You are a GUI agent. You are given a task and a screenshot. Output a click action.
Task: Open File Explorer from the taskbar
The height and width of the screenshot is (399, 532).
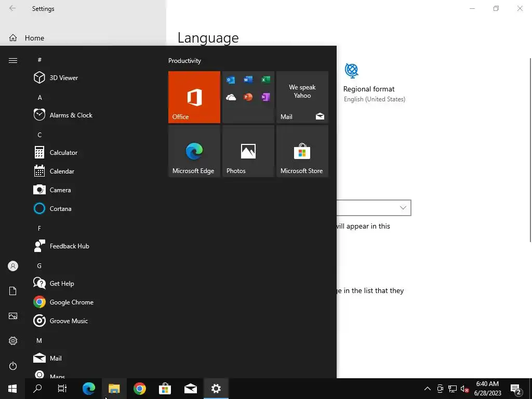pos(114,389)
